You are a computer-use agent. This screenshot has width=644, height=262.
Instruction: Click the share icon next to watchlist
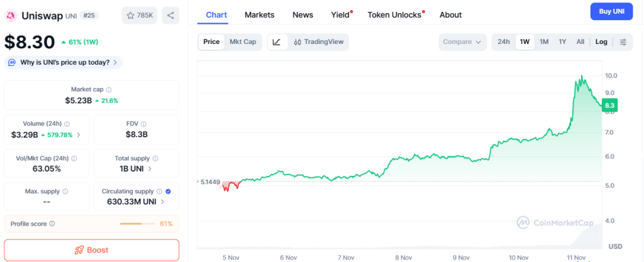[x=170, y=15]
